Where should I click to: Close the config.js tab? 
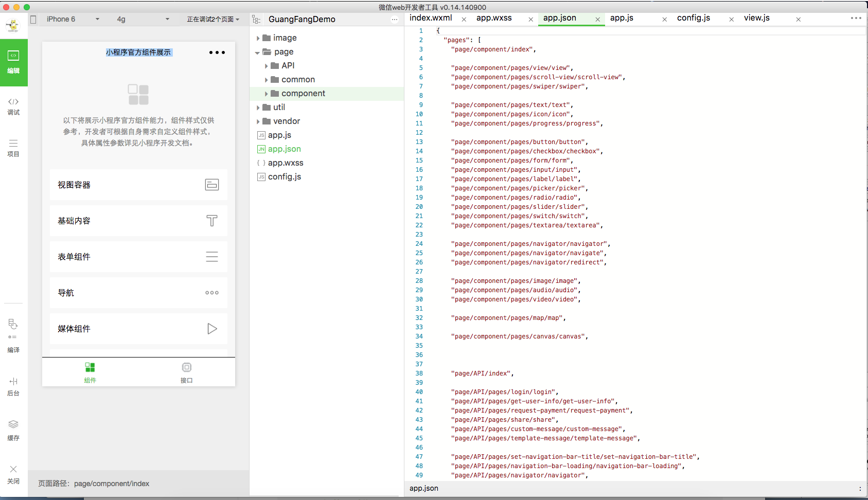click(732, 20)
